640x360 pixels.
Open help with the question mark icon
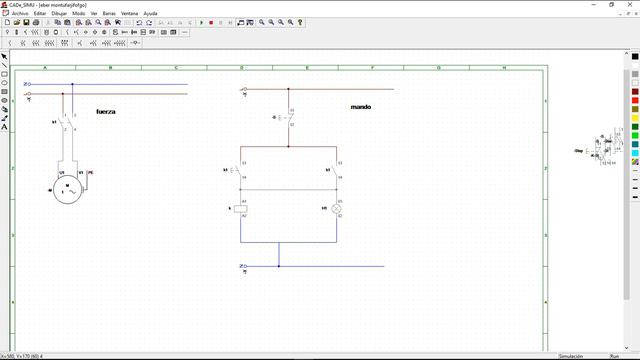coord(300,22)
